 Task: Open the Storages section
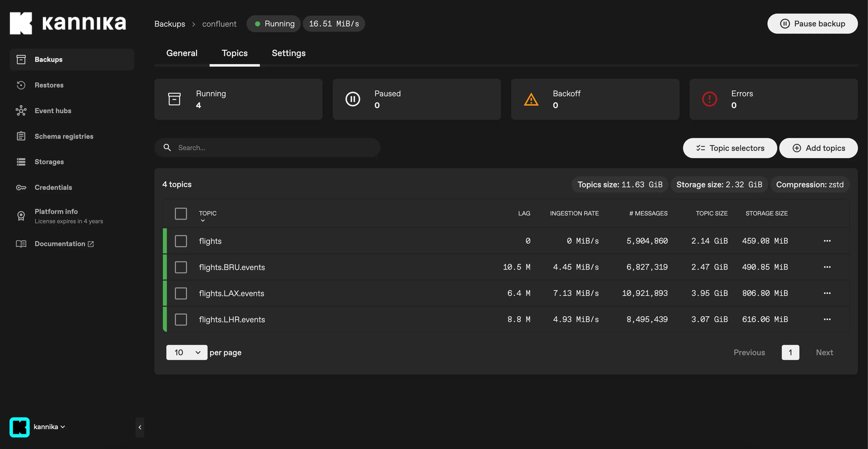(x=49, y=162)
